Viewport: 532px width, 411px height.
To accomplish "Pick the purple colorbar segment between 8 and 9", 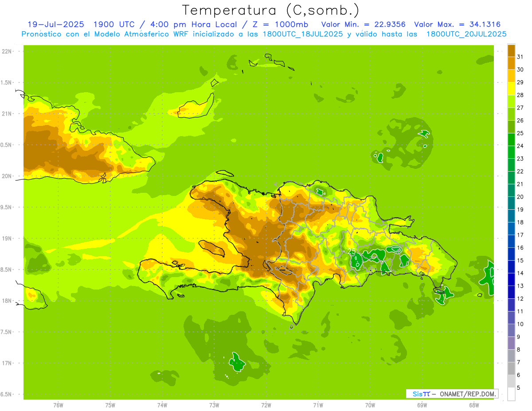I will pos(511,343).
